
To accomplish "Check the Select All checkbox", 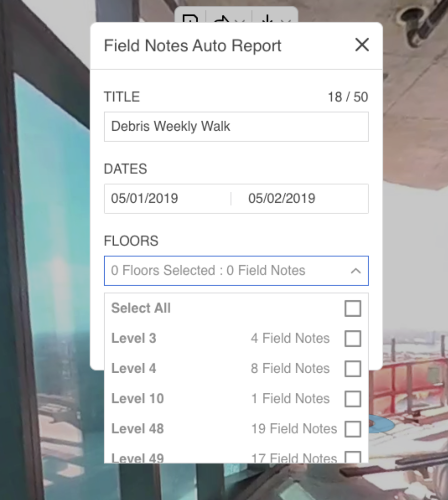I will coord(353,308).
